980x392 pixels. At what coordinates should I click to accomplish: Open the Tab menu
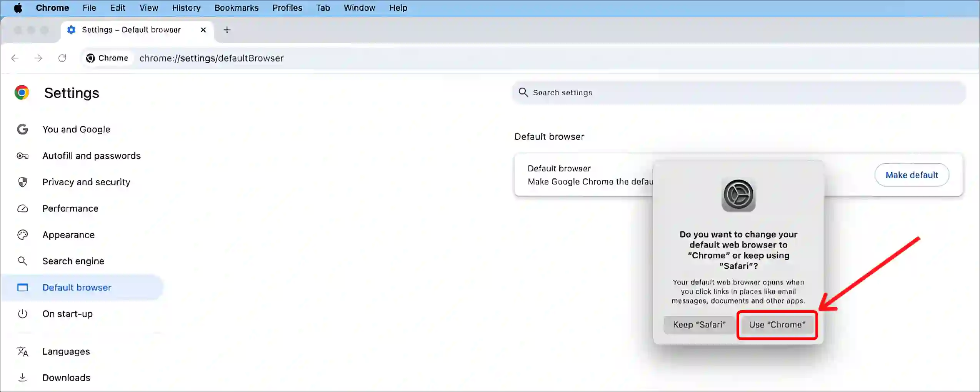tap(323, 8)
